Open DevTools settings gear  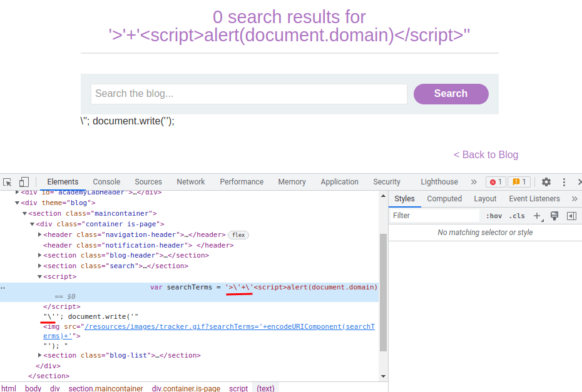click(x=546, y=182)
